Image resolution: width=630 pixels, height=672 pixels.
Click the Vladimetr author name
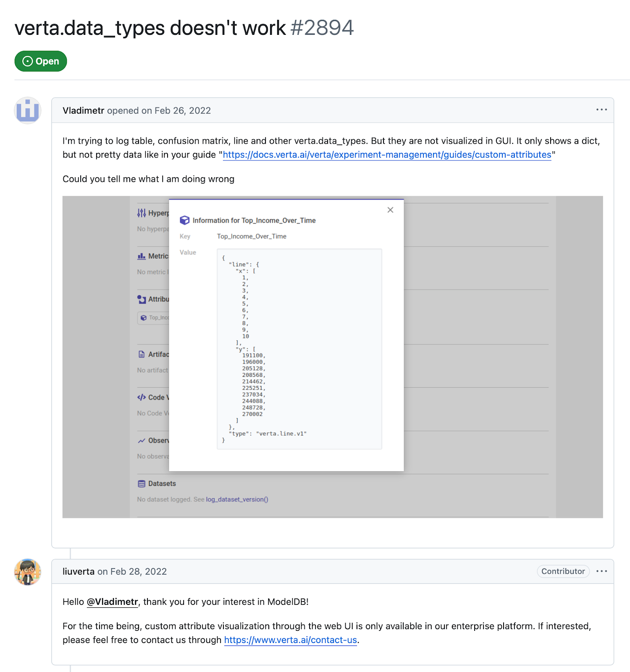[83, 110]
